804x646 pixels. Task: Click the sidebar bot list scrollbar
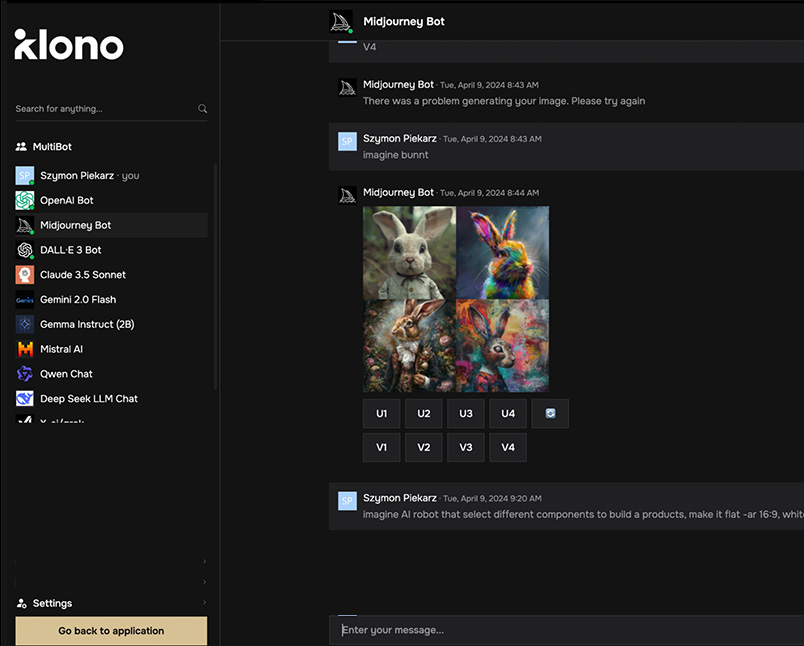tap(215, 276)
